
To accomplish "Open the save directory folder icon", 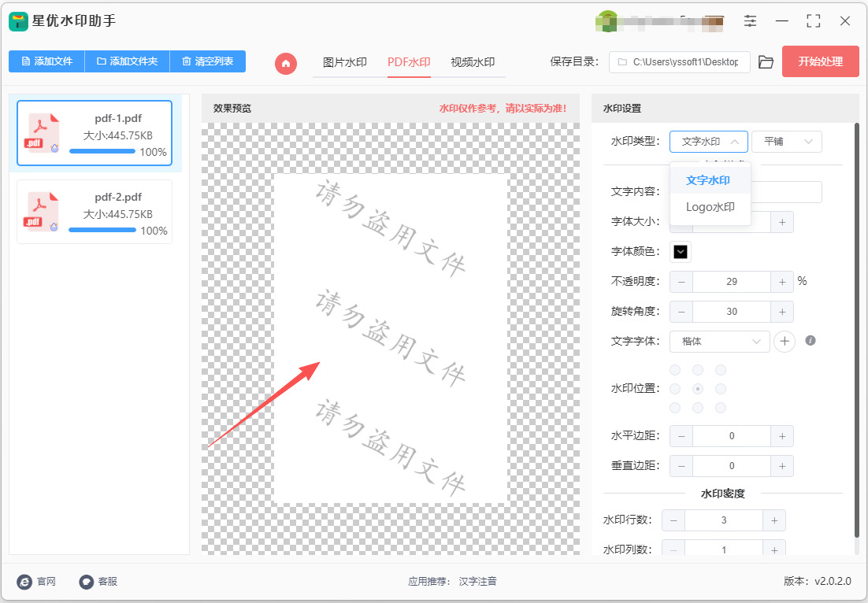I will [766, 62].
